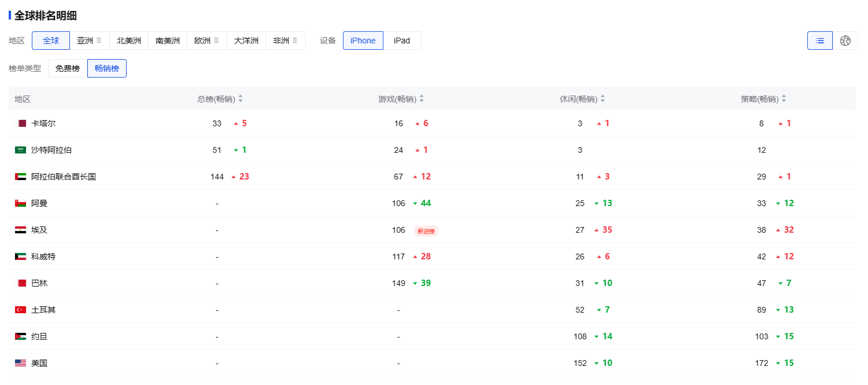Switch to globe map view icon

[845, 41]
